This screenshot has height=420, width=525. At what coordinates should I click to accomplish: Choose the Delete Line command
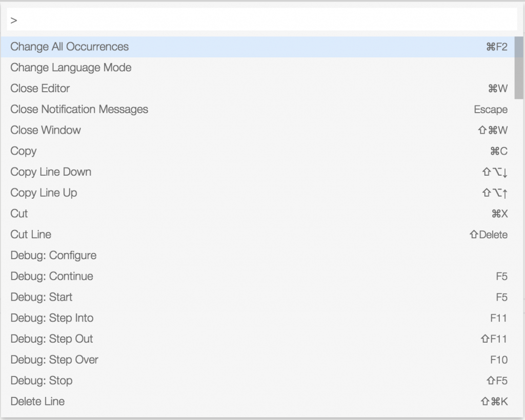(x=37, y=402)
